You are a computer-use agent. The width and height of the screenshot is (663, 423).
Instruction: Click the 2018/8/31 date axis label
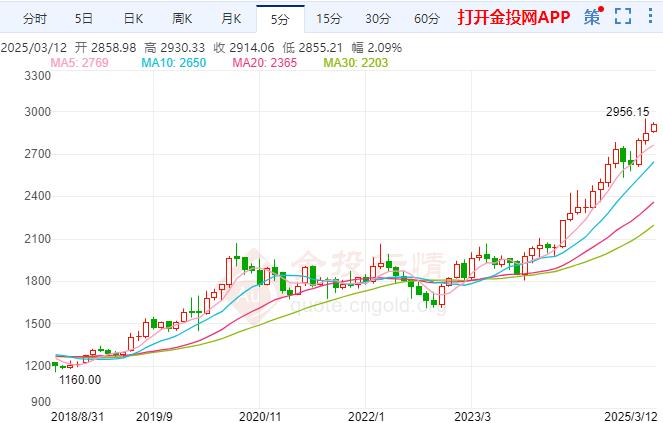pos(77,416)
